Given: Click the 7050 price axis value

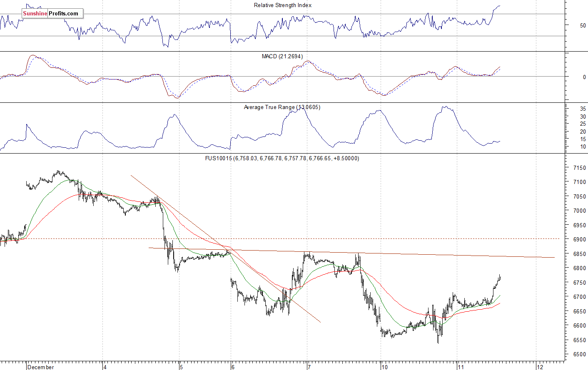Looking at the screenshot, I should pyautogui.click(x=580, y=196).
